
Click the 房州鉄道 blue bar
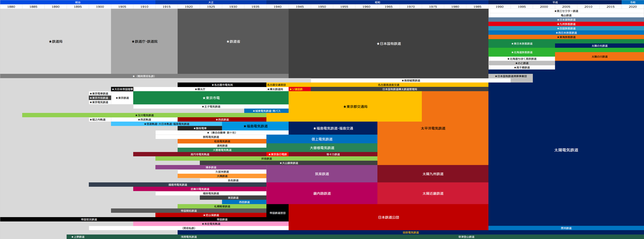click(566, 228)
